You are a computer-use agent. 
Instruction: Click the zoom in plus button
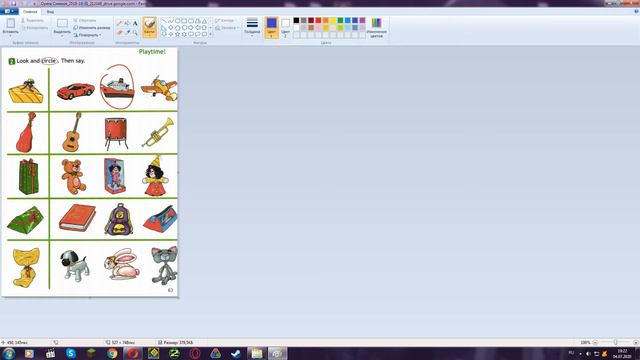(x=636, y=342)
